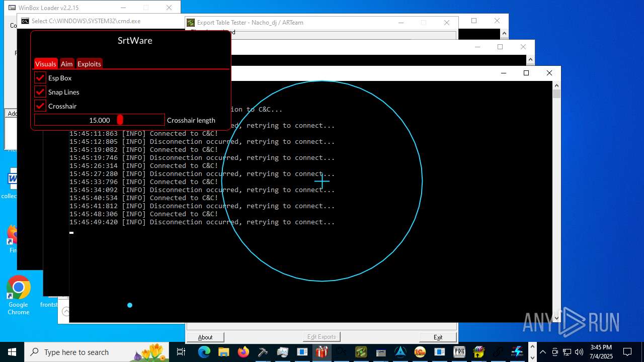Open the notification center icon
The image size is (644, 362).
[627, 352]
